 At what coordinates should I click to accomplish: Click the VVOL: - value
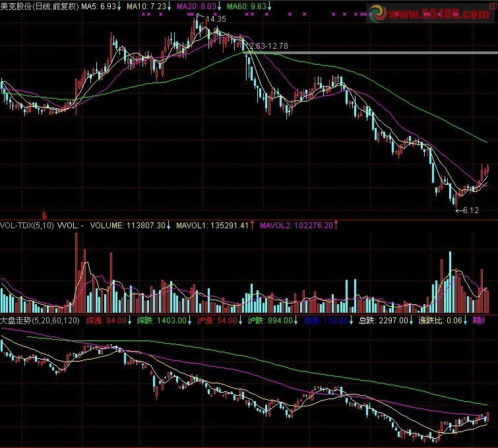(70, 226)
